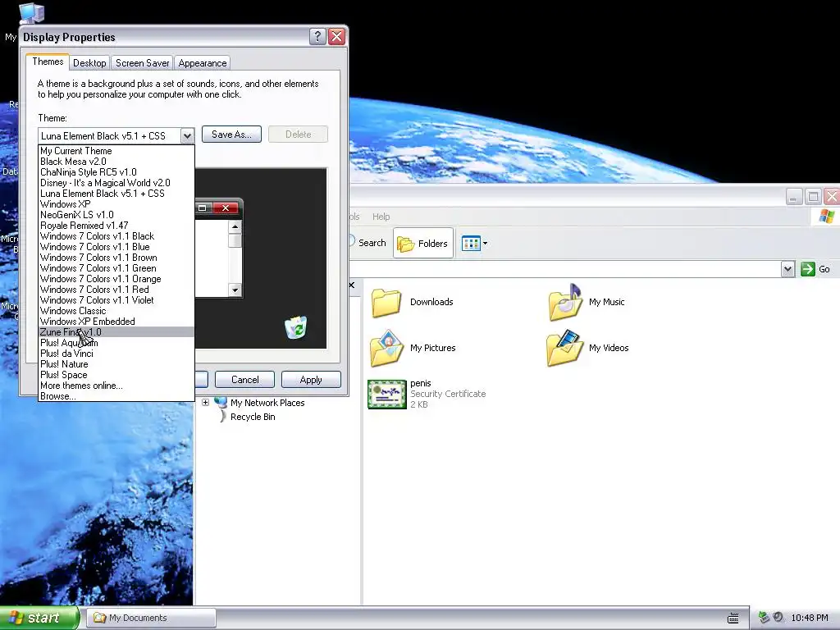Choose Zune Final v1.0 theme
Screen dimensions: 840x630
tap(116, 333)
